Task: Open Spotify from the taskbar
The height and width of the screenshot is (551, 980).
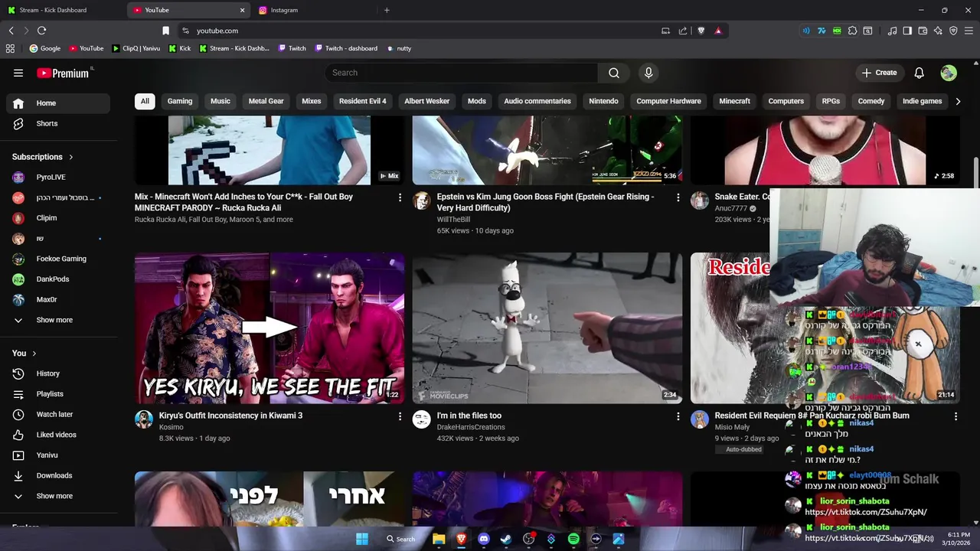Action: point(573,539)
